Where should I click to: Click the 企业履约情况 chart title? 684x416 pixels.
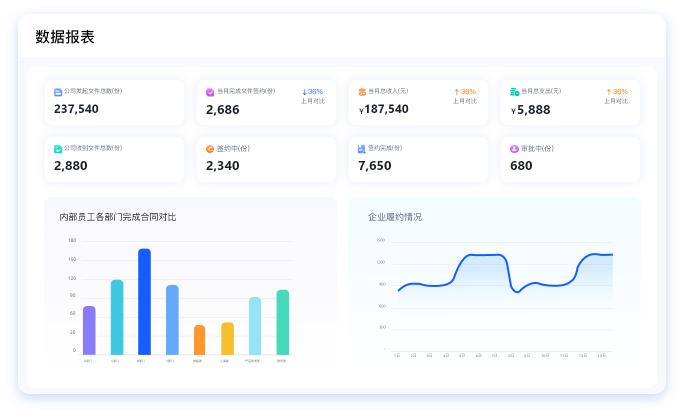click(x=395, y=217)
